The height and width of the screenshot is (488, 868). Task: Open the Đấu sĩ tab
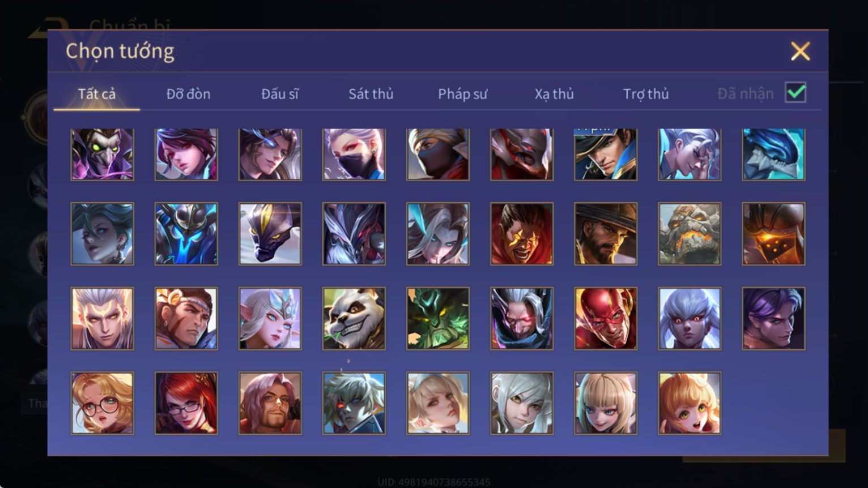click(x=280, y=94)
